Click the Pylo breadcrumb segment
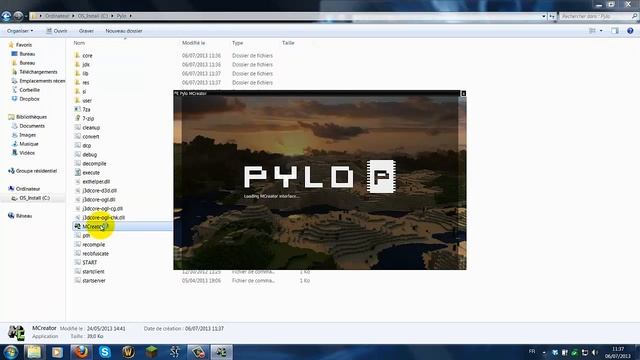The image size is (640, 360). [122, 16]
